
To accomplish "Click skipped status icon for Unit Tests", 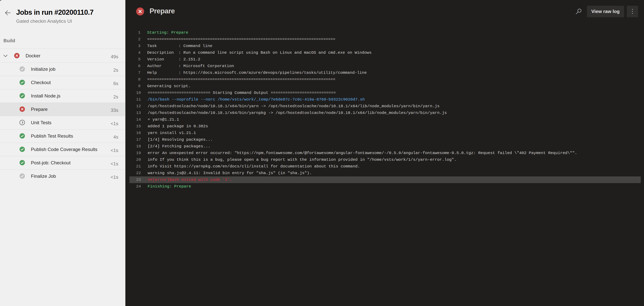I will click(x=22, y=123).
